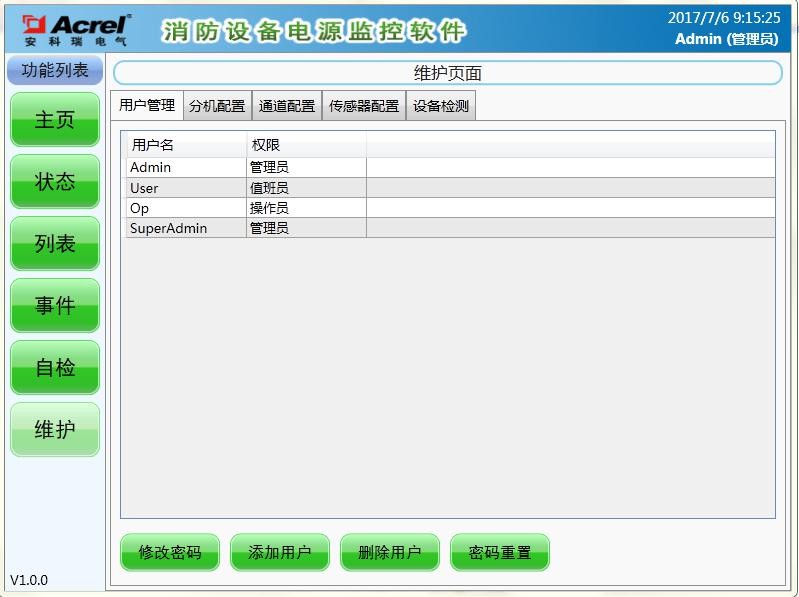
Task: Click SuperAdmin's 管理员 permission cell
Action: (306, 228)
